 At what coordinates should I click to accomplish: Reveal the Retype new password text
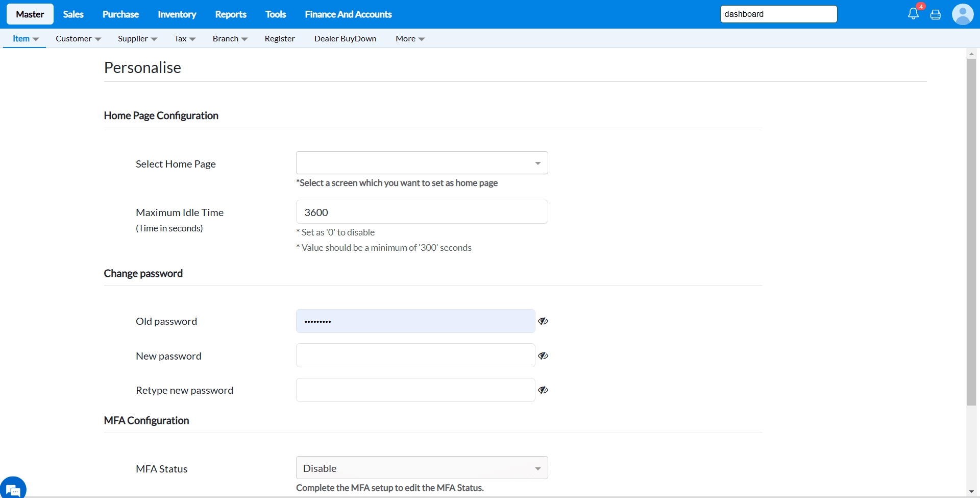point(543,390)
